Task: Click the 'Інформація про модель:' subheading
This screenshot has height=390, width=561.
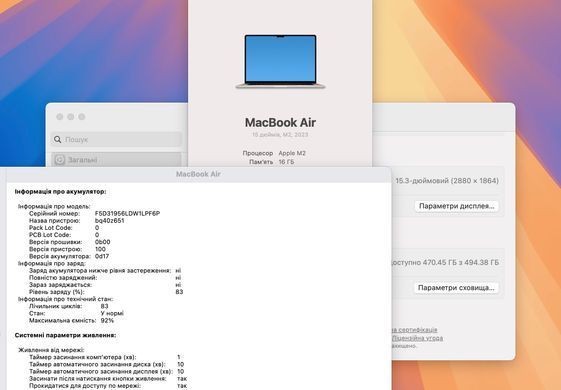Action: point(54,206)
